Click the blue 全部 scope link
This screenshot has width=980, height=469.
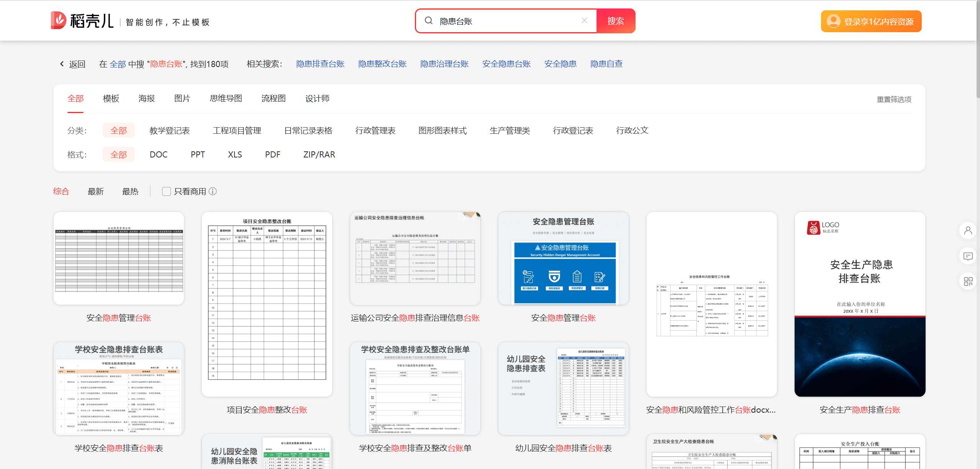(118, 64)
